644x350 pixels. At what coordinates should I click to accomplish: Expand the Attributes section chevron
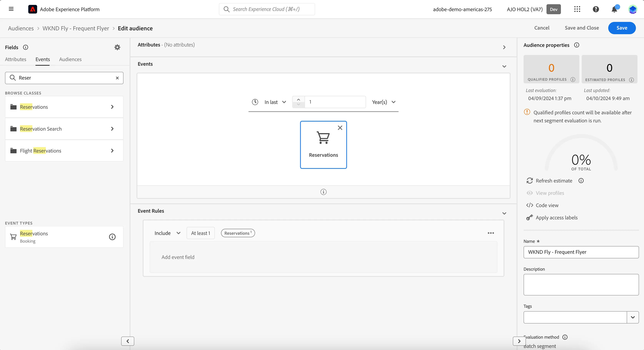[504, 47]
